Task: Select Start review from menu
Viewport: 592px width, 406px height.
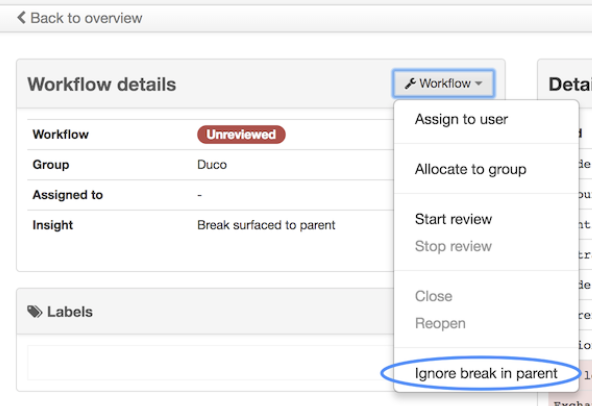Action: coord(453,219)
